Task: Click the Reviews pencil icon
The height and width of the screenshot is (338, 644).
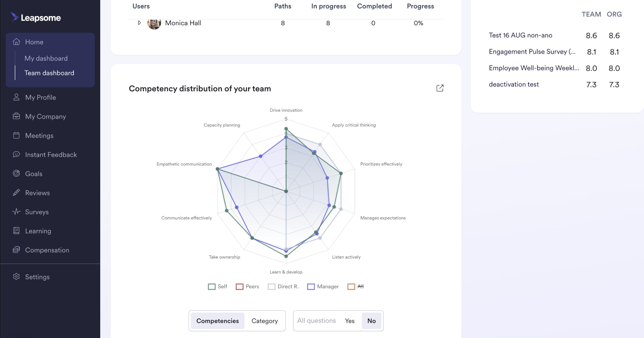Action: coord(16,193)
